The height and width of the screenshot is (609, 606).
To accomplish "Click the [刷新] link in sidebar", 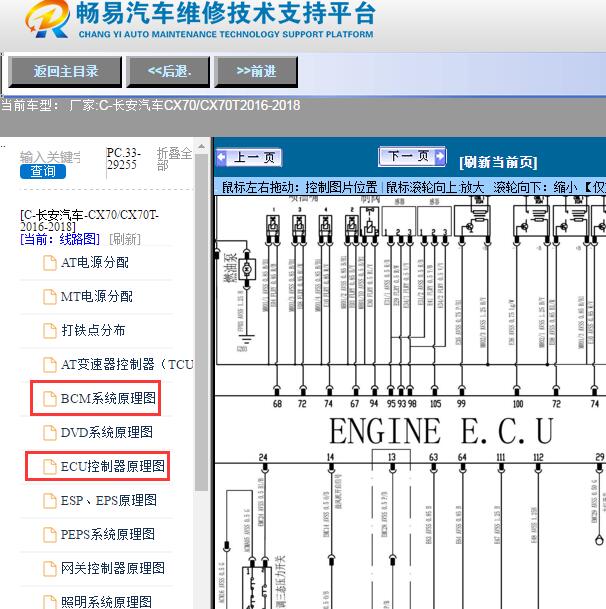I will pyautogui.click(x=125, y=239).
